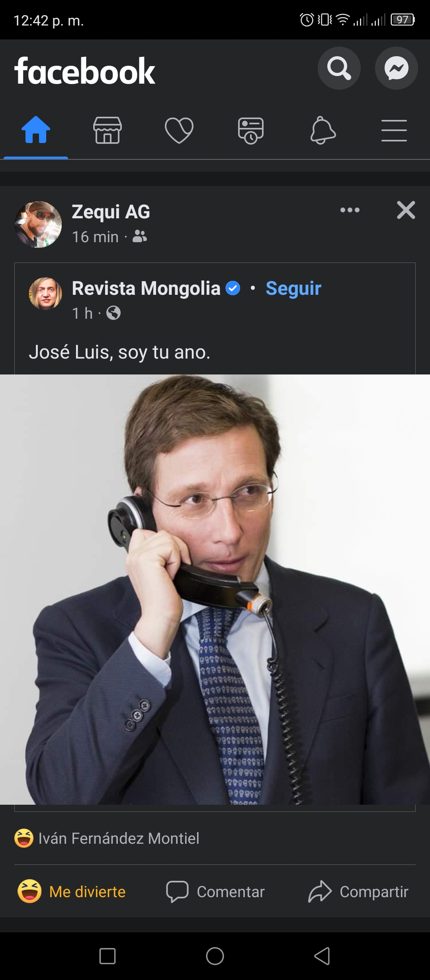Open the notifications bell
The width and height of the screenshot is (430, 980).
323,130
